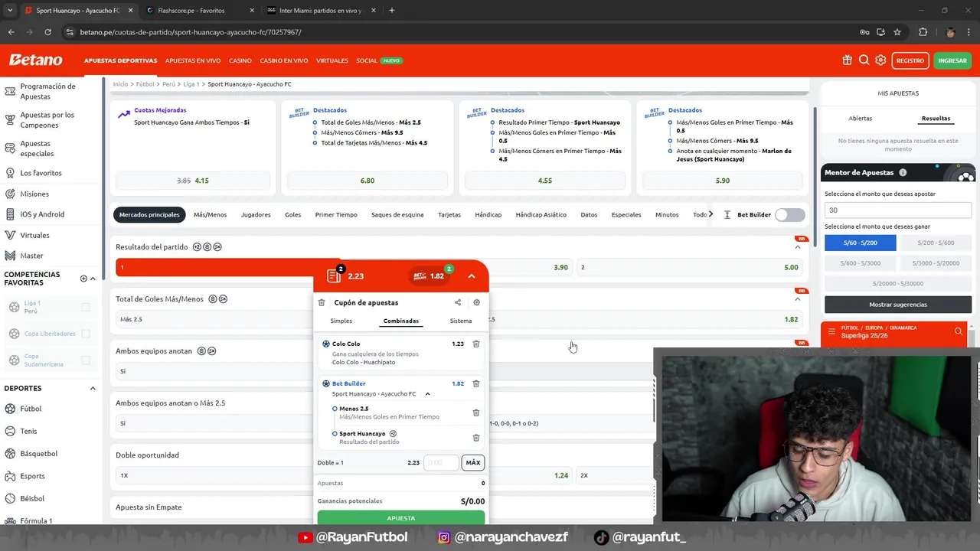The width and height of the screenshot is (980, 551).
Task: Add a favorite competition with plus icon
Action: coord(83,279)
